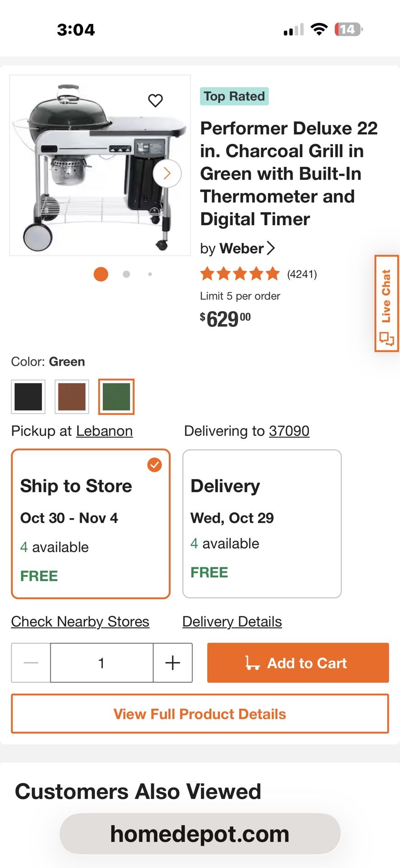Edit the quantity input field
400x868 pixels.
point(101,663)
